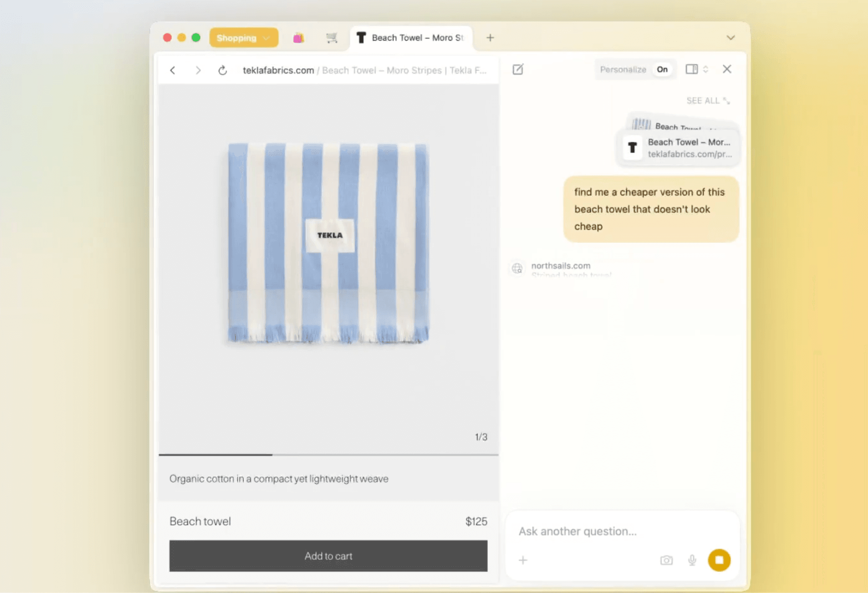The image size is (868, 593).
Task: Go back to the previous page
Action: [x=173, y=70]
